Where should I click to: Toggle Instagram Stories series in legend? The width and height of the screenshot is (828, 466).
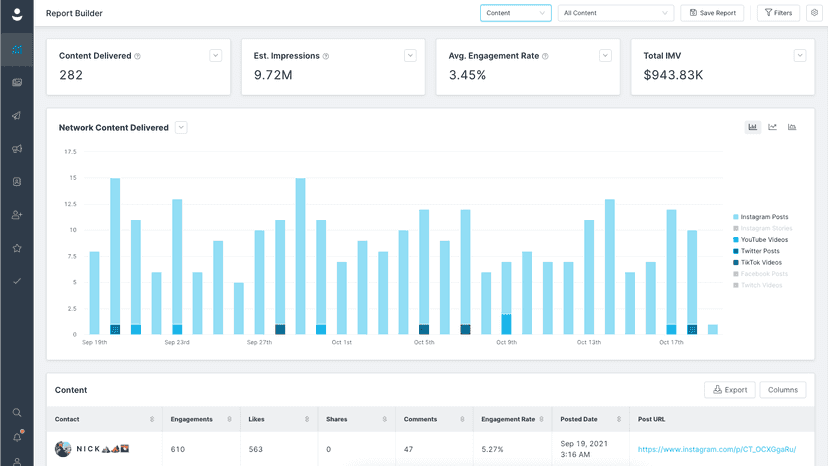[763, 228]
